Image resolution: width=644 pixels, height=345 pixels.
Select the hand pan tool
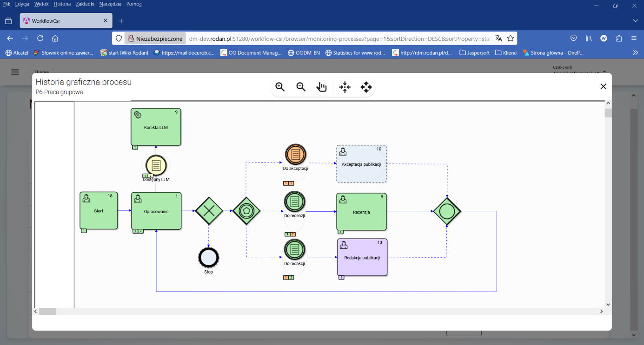point(322,87)
